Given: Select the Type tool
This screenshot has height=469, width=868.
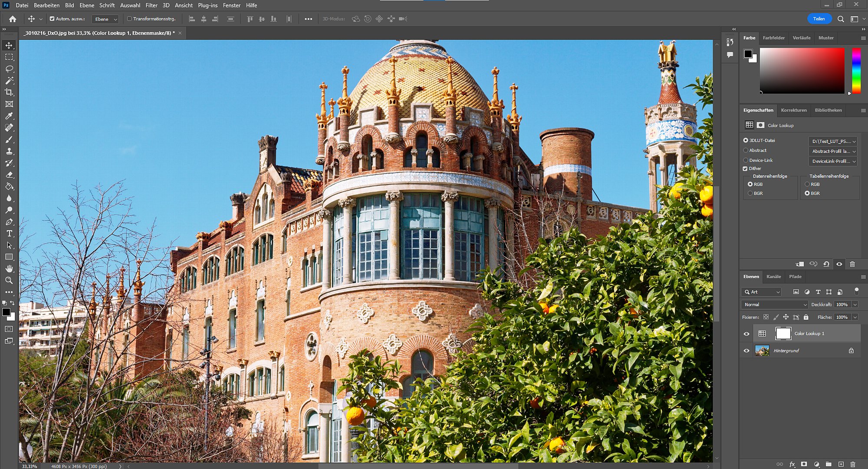Looking at the screenshot, I should pos(9,233).
